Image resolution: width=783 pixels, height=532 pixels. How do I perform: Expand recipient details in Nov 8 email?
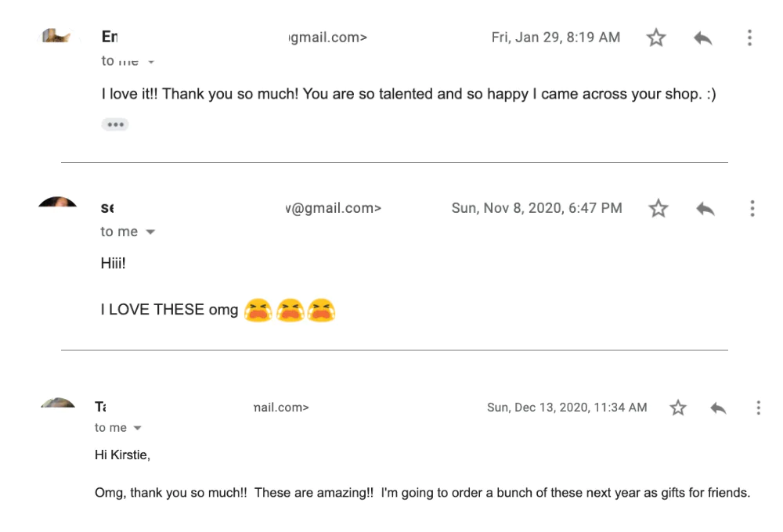click(x=150, y=232)
